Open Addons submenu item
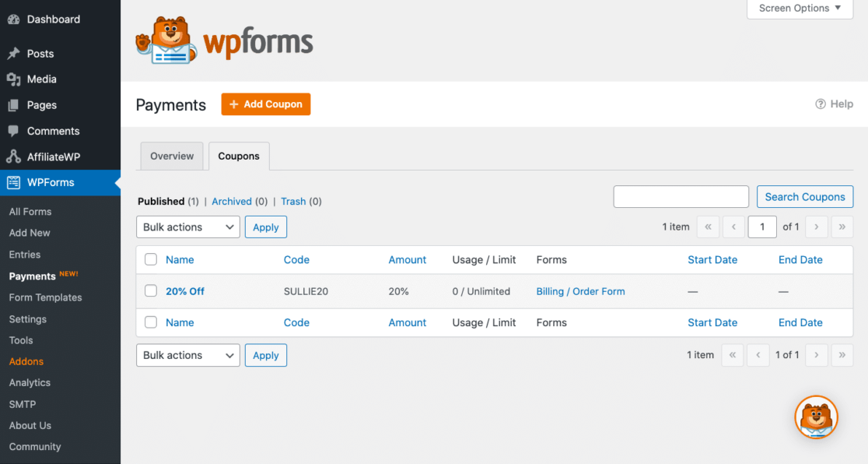Screen dimensions: 868x464 (26, 361)
